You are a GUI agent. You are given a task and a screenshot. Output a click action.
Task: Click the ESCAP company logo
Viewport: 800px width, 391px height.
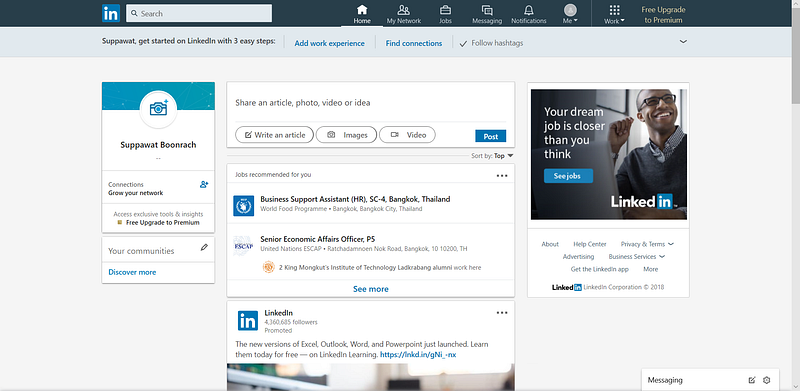click(244, 245)
